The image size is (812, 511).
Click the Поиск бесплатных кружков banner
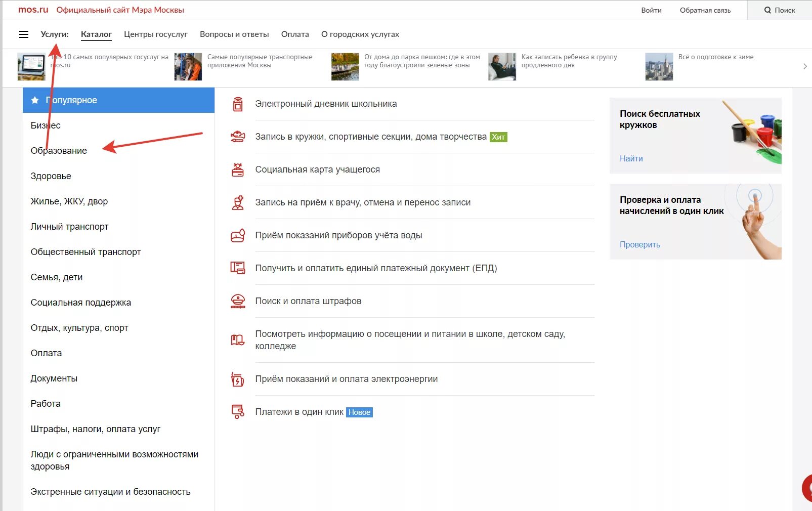[696, 136]
